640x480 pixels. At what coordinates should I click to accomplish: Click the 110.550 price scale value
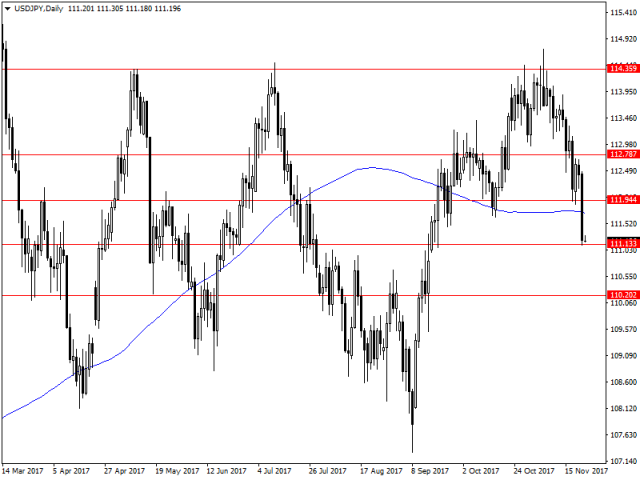tap(623, 276)
